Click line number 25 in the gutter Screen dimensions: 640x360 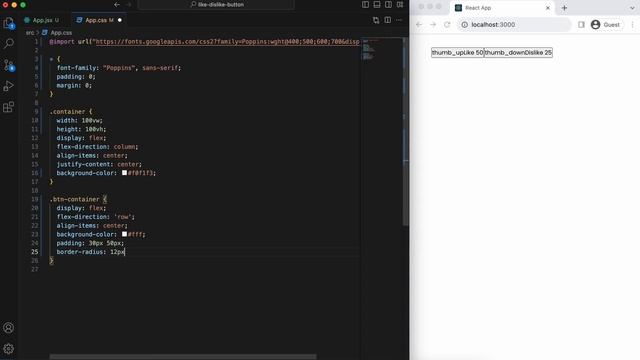click(35, 252)
